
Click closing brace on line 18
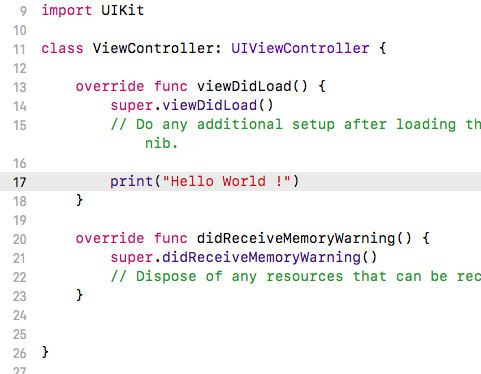tap(79, 200)
